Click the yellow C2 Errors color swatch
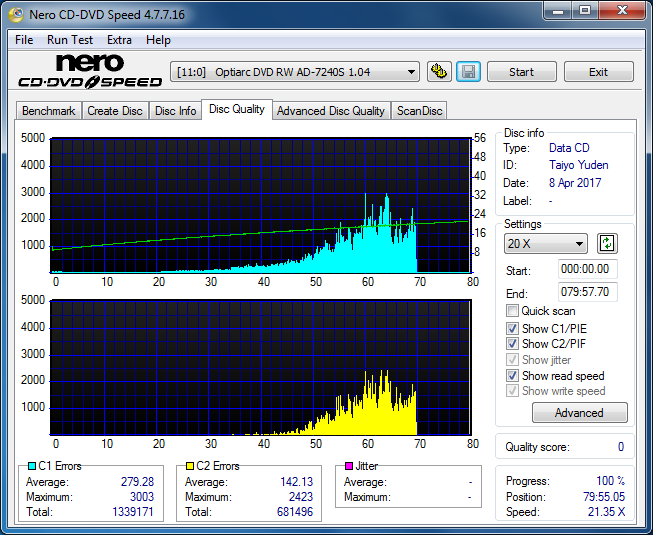This screenshot has width=653, height=535. point(190,466)
